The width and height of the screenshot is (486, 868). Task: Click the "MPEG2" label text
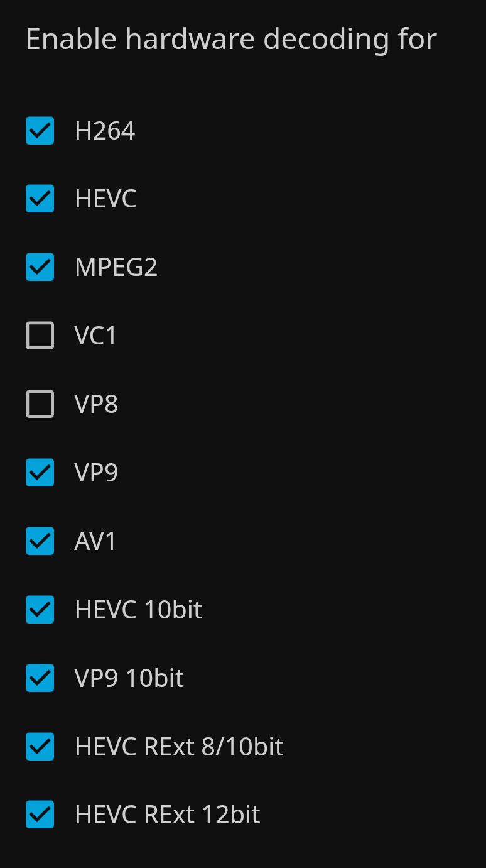point(116,267)
